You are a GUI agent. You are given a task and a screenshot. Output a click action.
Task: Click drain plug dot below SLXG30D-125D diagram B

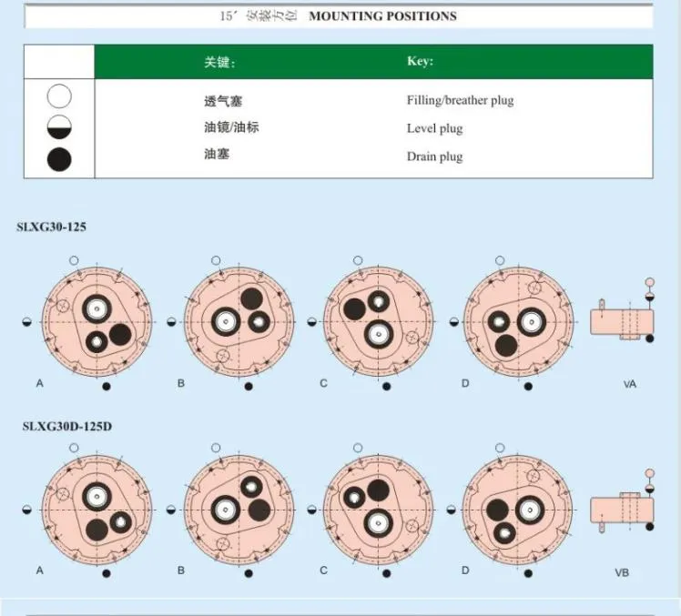coord(249,573)
